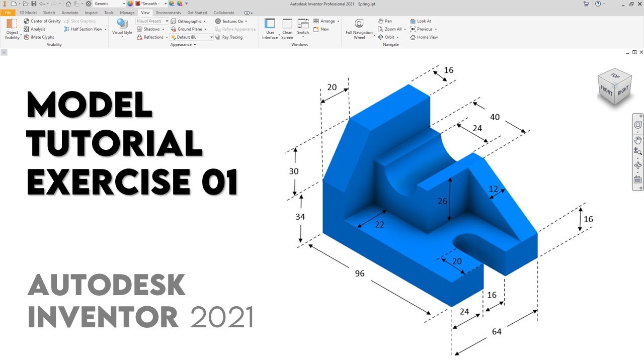This screenshot has width=644, height=362.
Task: Return to Home View
Action: [x=424, y=37]
